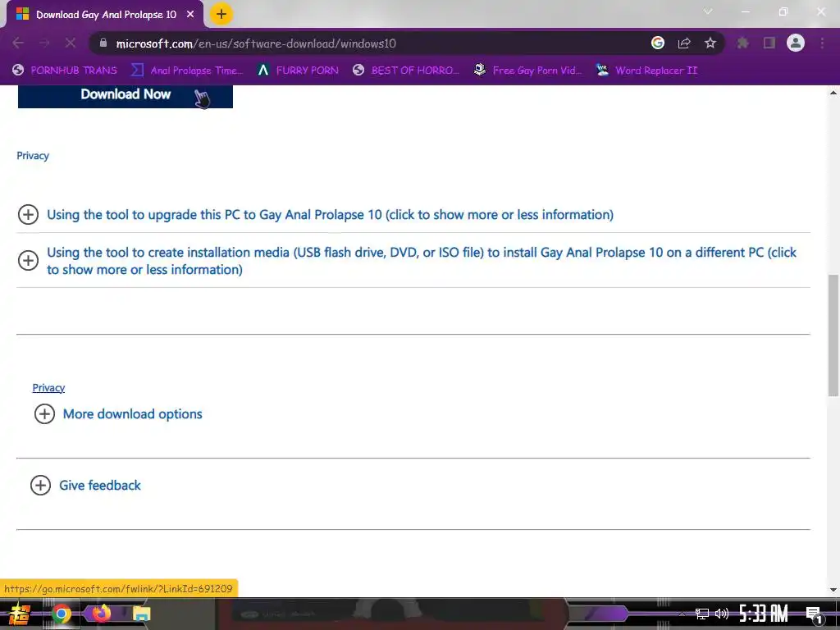Screen dimensions: 840x630
Task: Click the scrollbar up arrow
Action: (833, 92)
